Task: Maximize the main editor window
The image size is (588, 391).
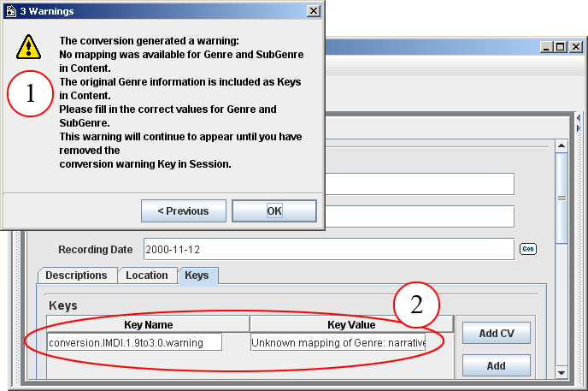Action: [561, 47]
